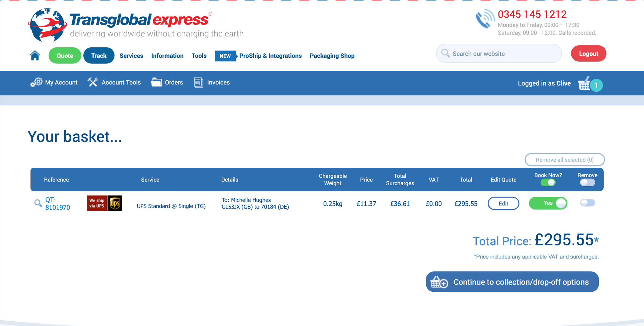The height and width of the screenshot is (326, 644).
Task: Open the Packaging Shop page
Action: tap(332, 56)
